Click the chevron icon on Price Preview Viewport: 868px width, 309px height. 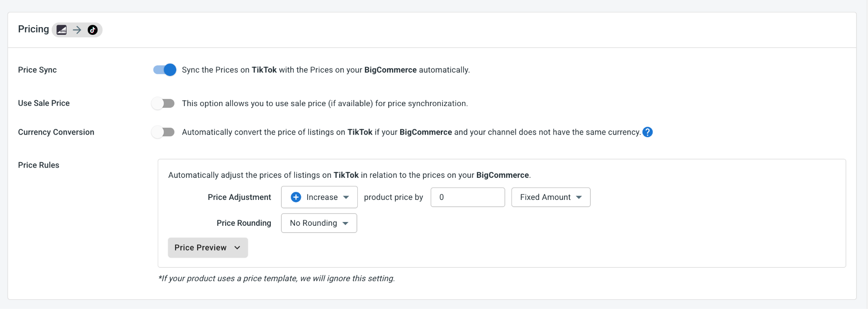pyautogui.click(x=237, y=247)
